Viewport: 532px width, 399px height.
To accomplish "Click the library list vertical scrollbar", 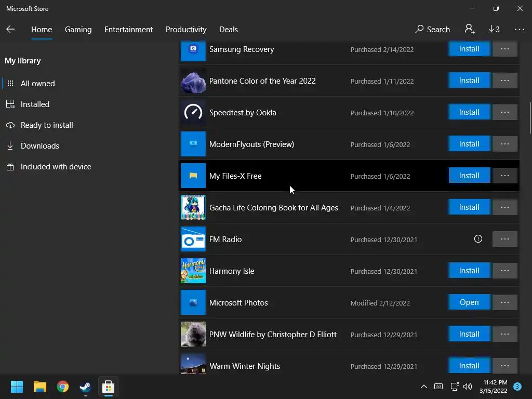I will [530, 118].
